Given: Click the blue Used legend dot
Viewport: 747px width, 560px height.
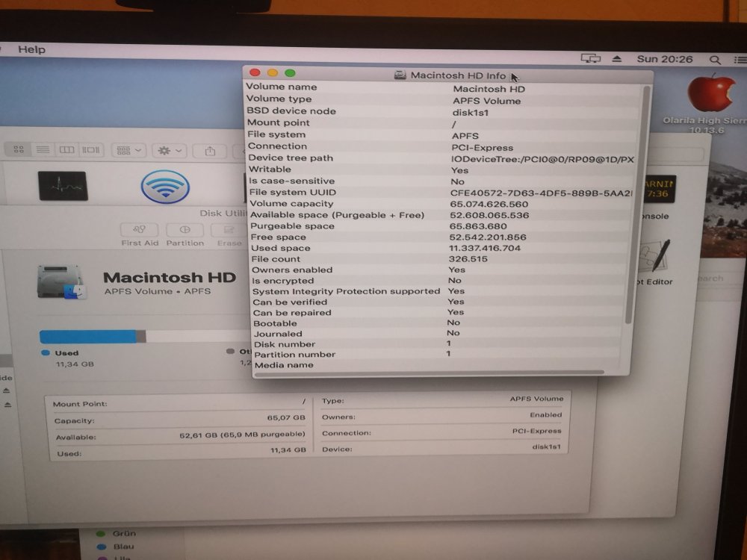Looking at the screenshot, I should pyautogui.click(x=46, y=353).
